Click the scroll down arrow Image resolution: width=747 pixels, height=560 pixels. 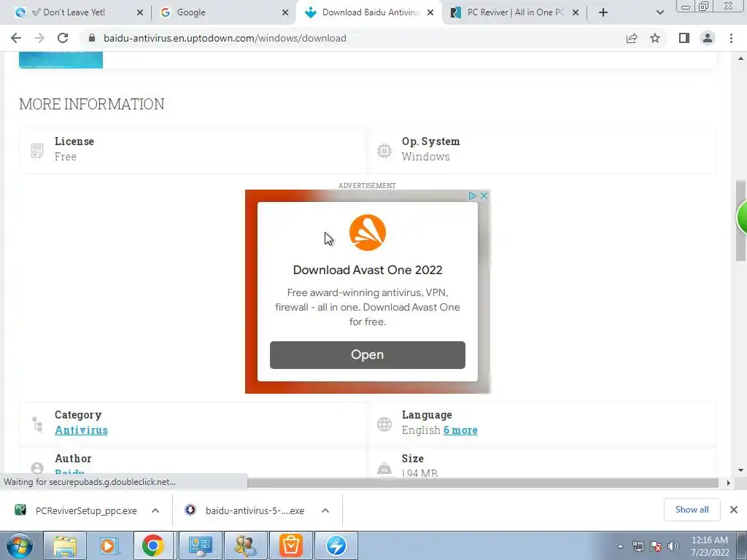click(x=740, y=470)
